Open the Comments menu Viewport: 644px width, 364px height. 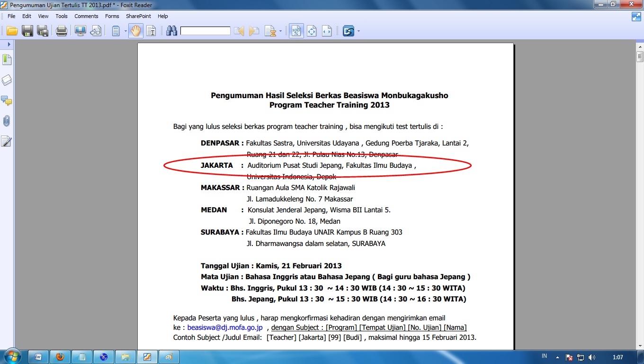(86, 16)
